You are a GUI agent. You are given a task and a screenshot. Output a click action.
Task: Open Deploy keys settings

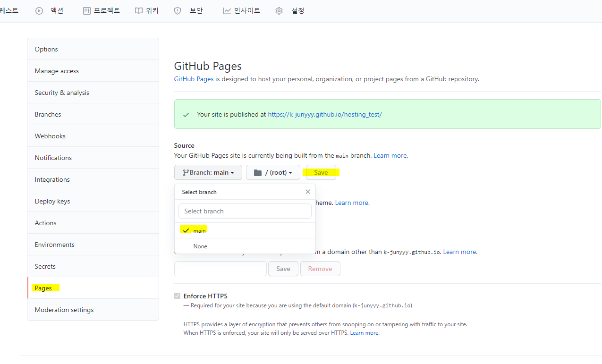[x=93, y=201]
